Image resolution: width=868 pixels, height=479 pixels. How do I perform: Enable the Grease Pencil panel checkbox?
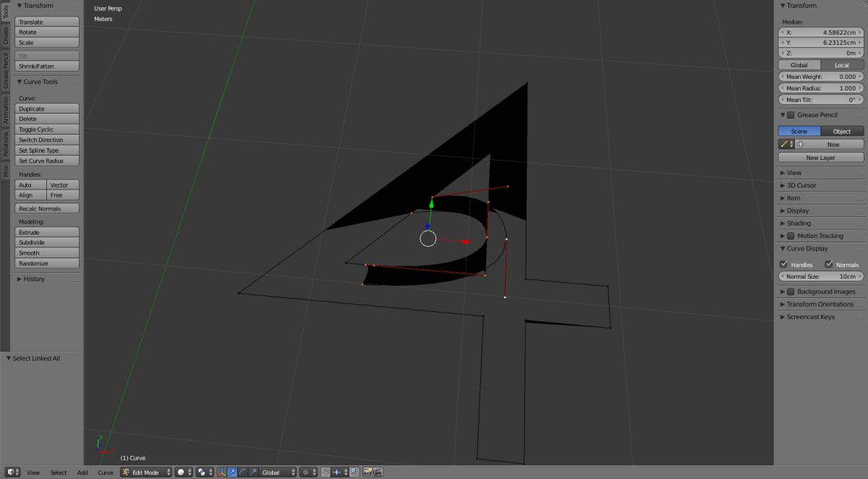[x=791, y=115]
